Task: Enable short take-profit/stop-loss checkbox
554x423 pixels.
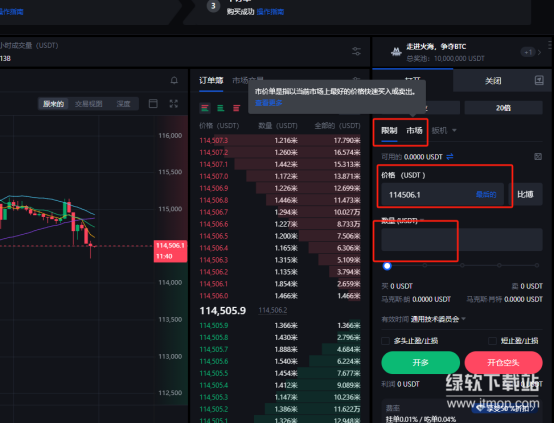Action: coord(492,341)
